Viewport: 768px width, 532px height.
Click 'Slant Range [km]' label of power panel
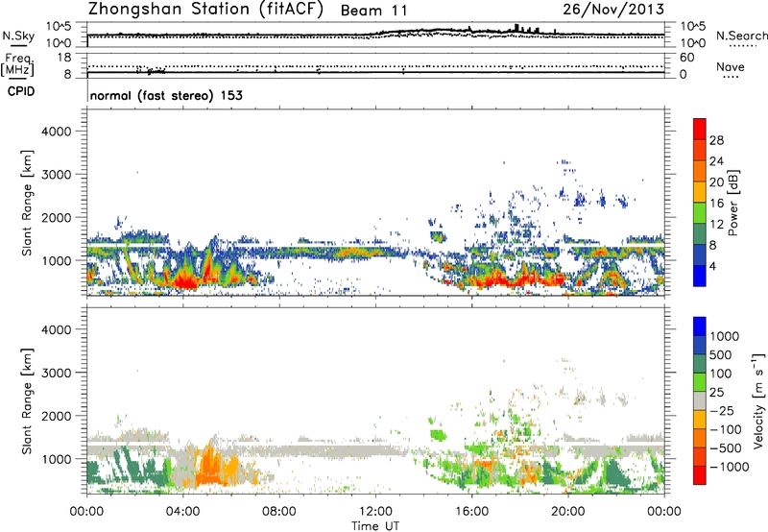coord(27,203)
